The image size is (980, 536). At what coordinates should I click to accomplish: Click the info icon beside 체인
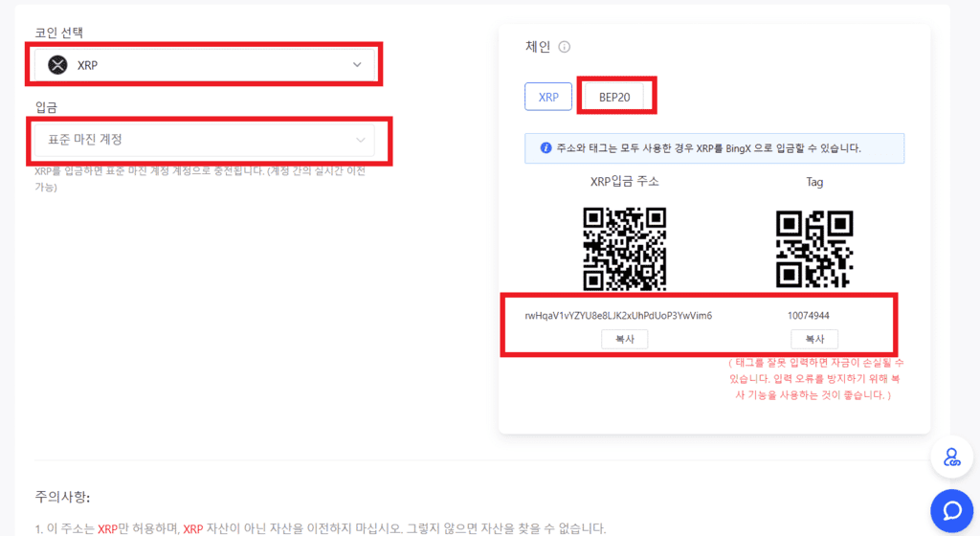coord(565,47)
